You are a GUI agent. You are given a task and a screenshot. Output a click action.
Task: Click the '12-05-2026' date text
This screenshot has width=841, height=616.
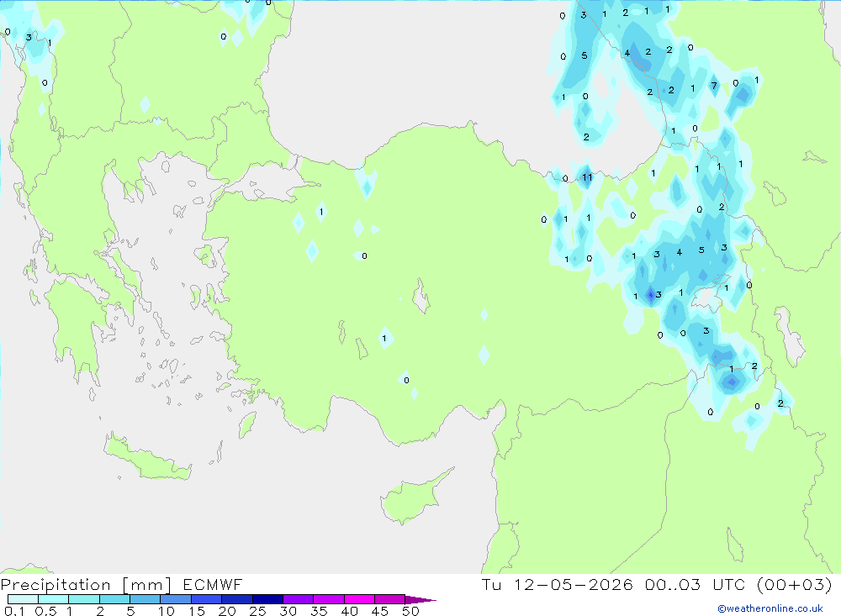[x=574, y=584]
